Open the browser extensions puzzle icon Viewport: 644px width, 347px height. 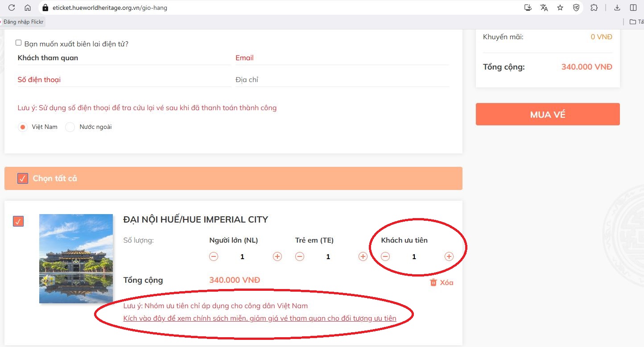click(x=594, y=8)
